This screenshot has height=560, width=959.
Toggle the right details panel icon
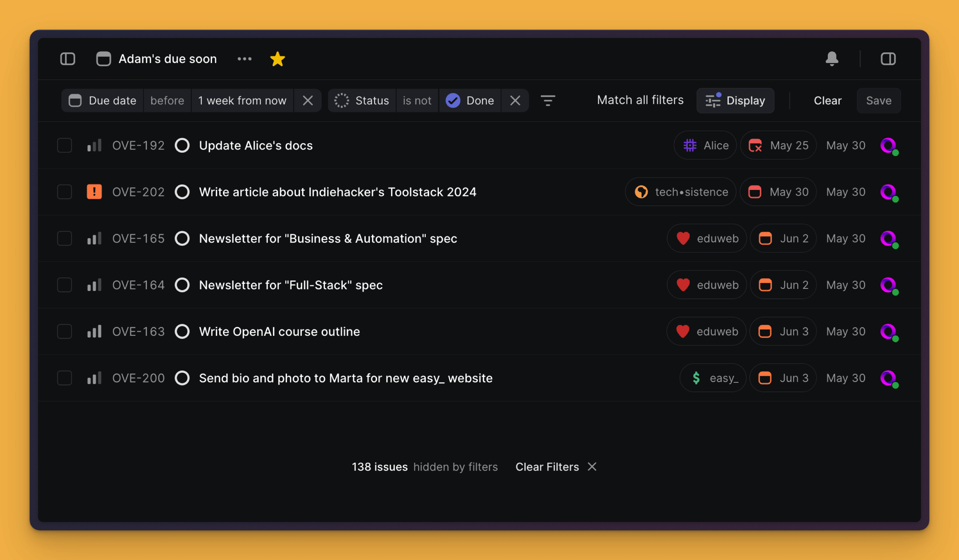pos(888,59)
